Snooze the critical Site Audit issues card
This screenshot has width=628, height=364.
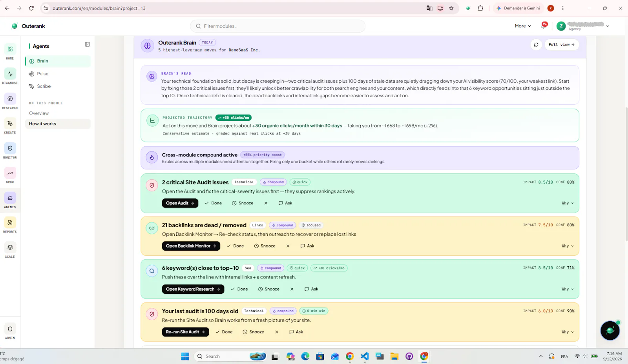click(243, 203)
